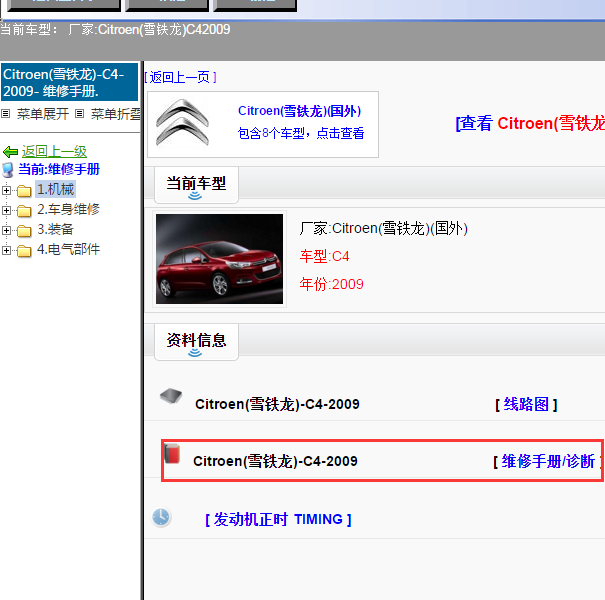
Task: Click the current manual computer icon
Action: tap(8, 169)
